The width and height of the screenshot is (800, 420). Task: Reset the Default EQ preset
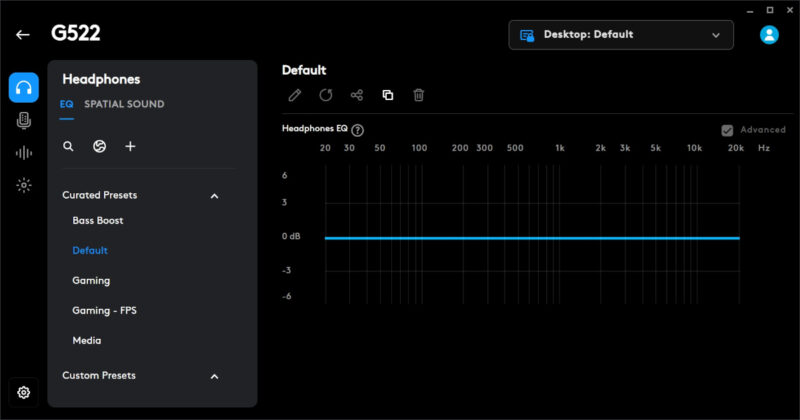[326, 95]
